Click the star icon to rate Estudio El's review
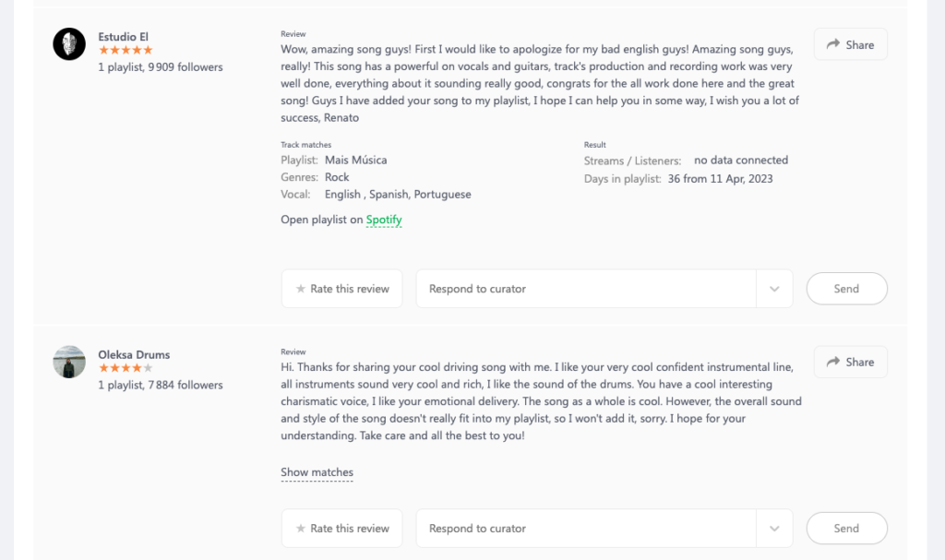This screenshot has width=945, height=560. click(x=300, y=289)
